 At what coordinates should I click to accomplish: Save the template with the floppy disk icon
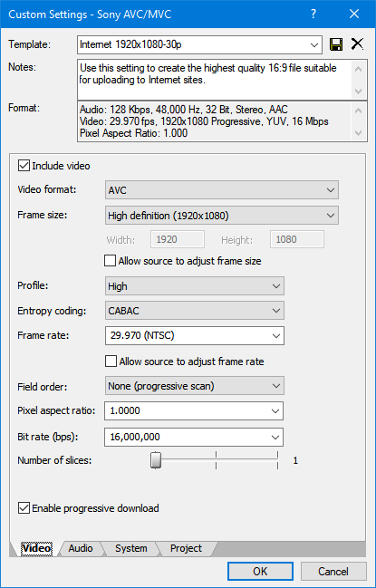(335, 44)
